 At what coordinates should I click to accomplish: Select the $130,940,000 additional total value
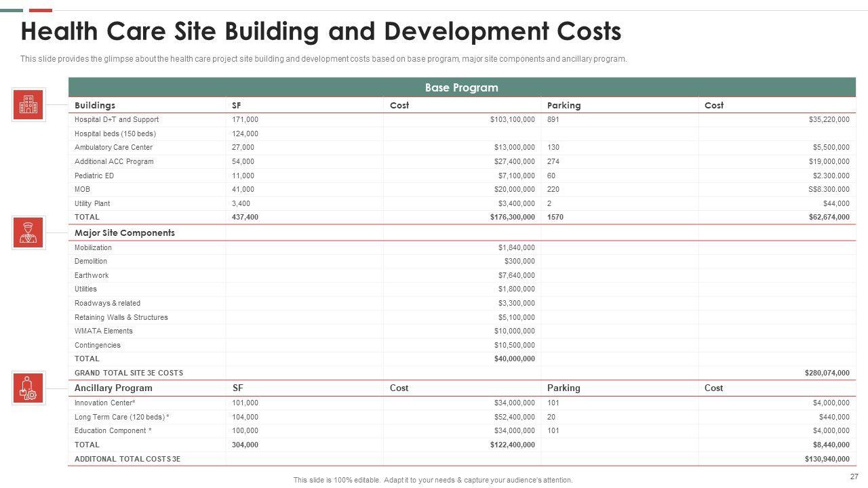(827, 460)
